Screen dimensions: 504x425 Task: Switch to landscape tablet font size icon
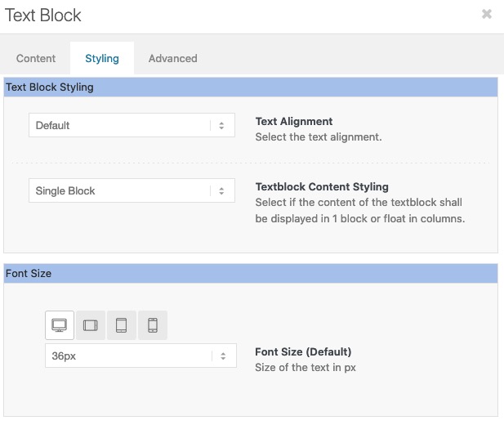coord(91,325)
